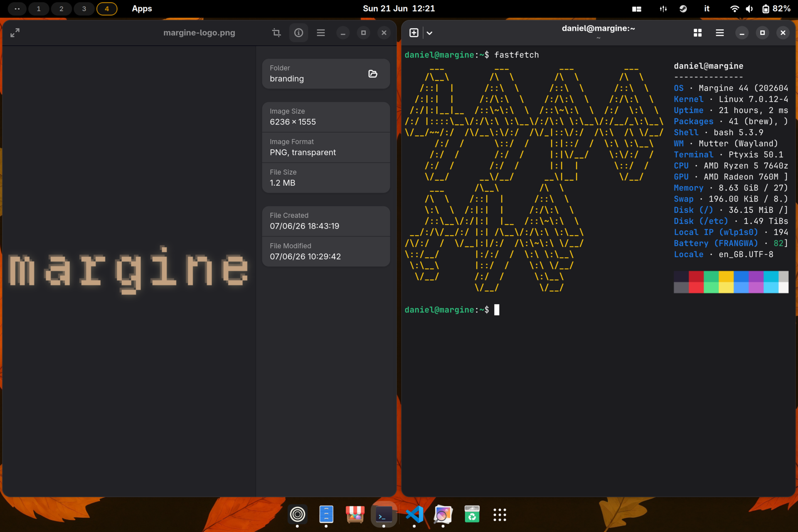Screen dimensions: 798x532
Task: Open the window tiling indicator
Action: click(637, 9)
